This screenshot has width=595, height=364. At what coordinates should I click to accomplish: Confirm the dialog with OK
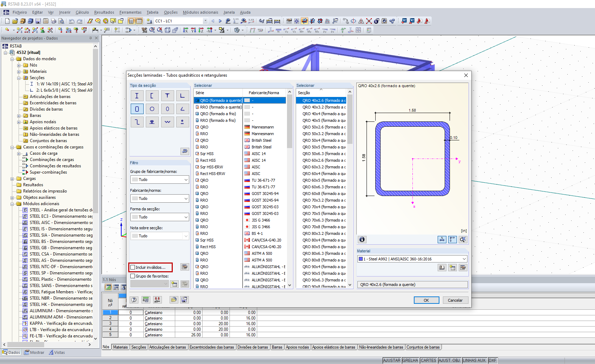point(426,300)
